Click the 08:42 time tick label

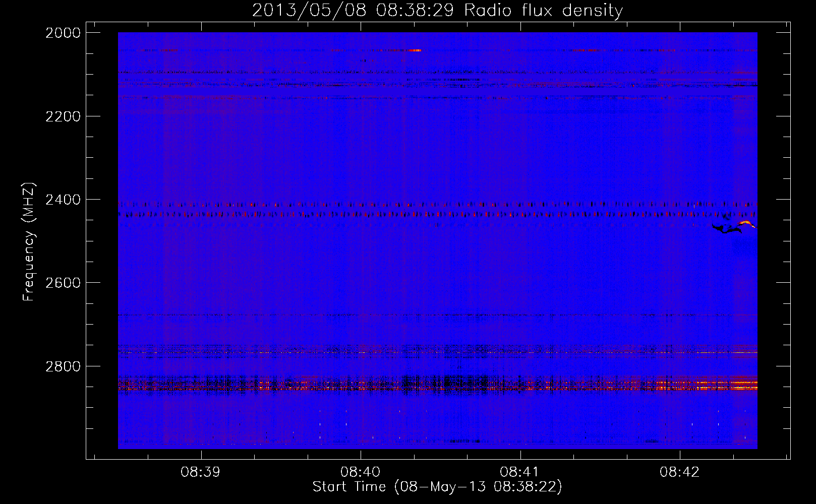[680, 472]
